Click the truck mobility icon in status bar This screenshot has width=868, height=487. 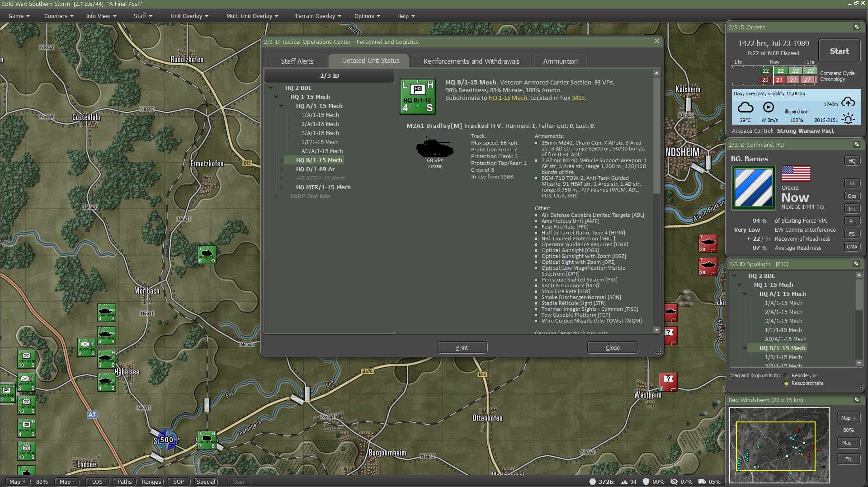point(702,482)
